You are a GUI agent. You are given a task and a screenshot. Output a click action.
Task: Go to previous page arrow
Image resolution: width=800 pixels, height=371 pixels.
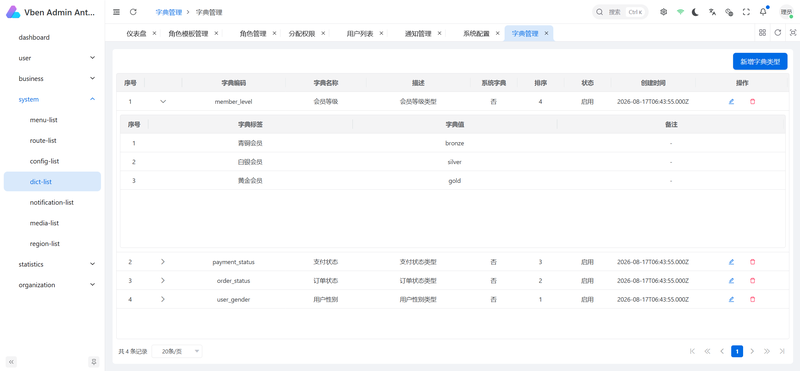tap(722, 351)
